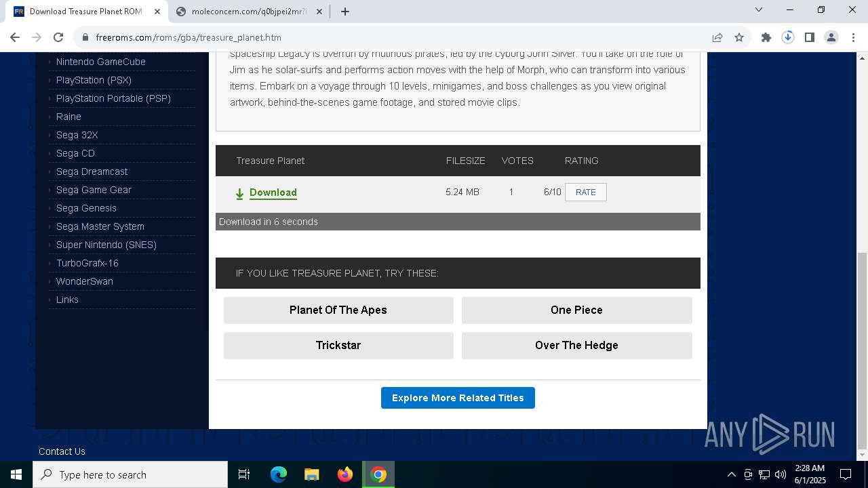Screen dimensions: 868x488
Task: Open File Explorer from the taskbar
Action: [x=311, y=474]
